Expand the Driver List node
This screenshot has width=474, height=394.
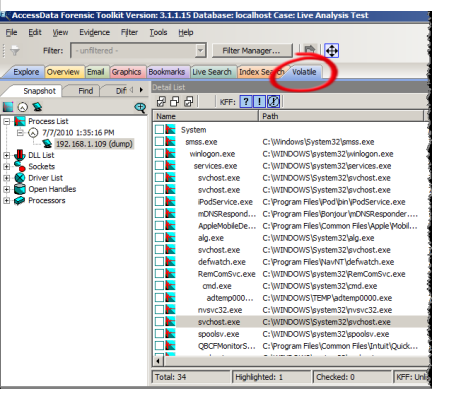coord(7,178)
